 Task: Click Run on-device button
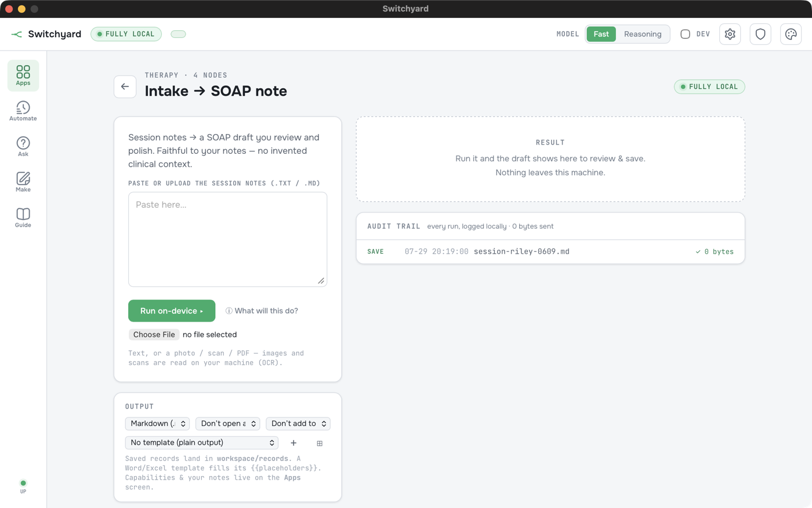click(x=172, y=311)
